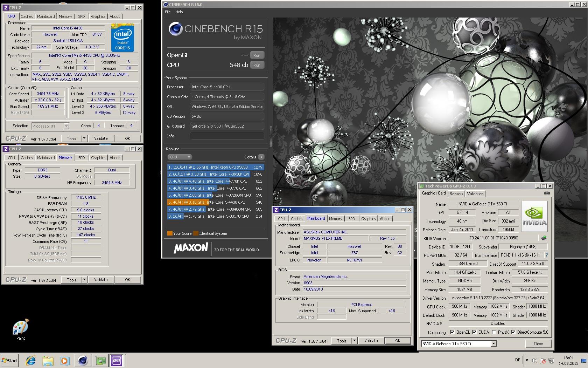Open Windows Explorer folder taskbar icon
This screenshot has width=588, height=368.
coord(48,361)
